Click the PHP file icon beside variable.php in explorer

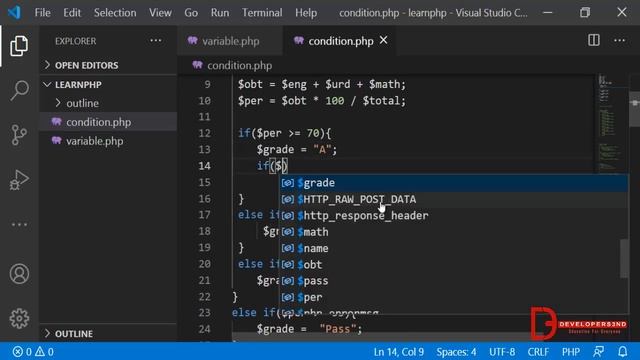tap(56, 141)
